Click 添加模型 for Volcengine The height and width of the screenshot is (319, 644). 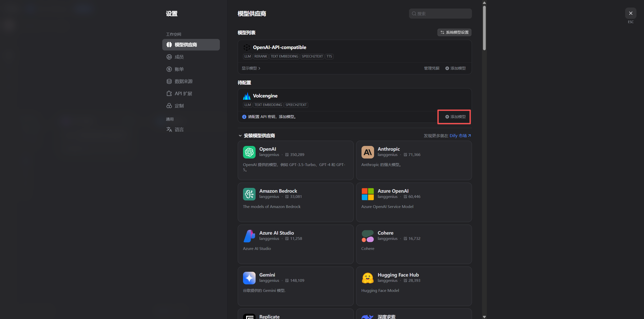pos(455,117)
